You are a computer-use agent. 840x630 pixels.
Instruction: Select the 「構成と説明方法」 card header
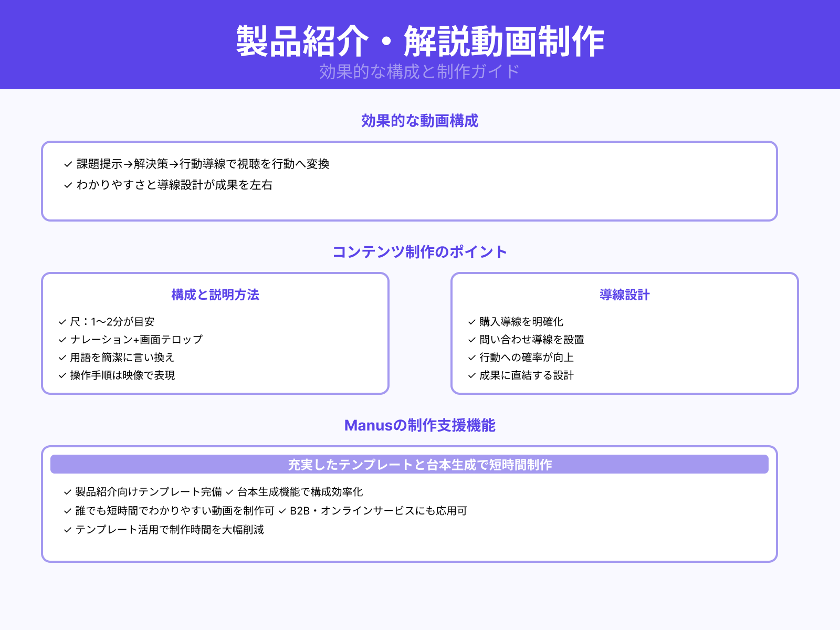coord(215,295)
